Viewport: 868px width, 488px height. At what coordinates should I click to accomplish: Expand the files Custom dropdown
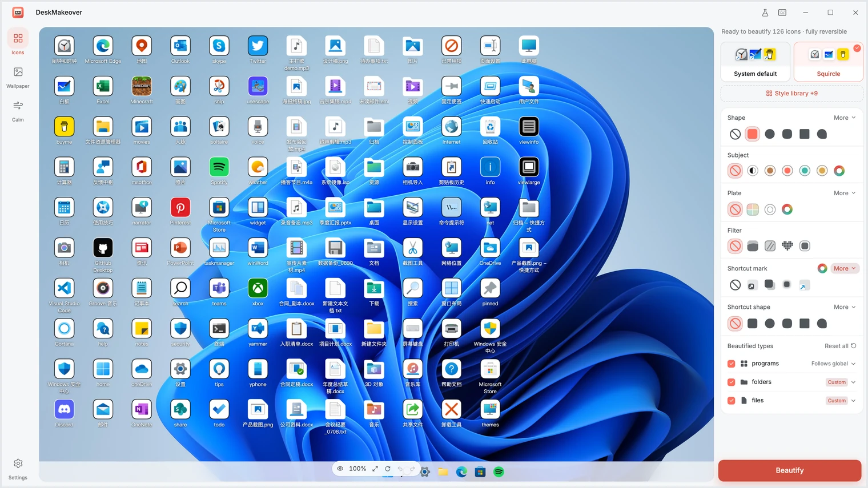pos(841,401)
